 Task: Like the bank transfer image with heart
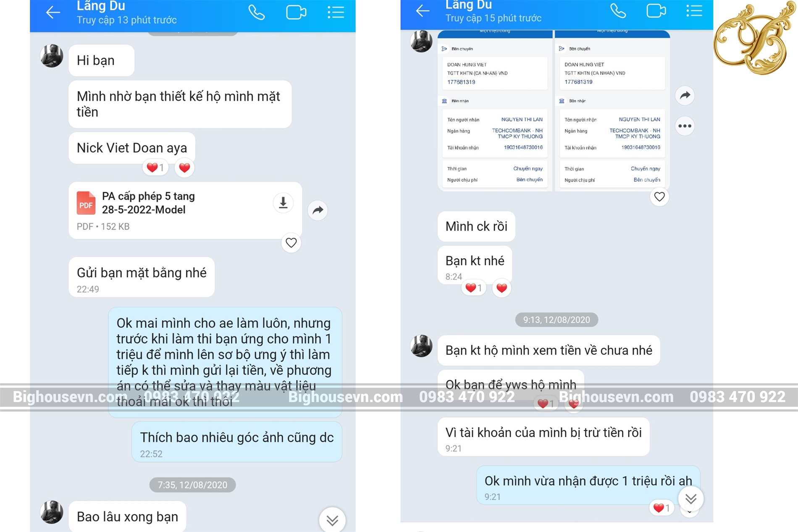(659, 197)
